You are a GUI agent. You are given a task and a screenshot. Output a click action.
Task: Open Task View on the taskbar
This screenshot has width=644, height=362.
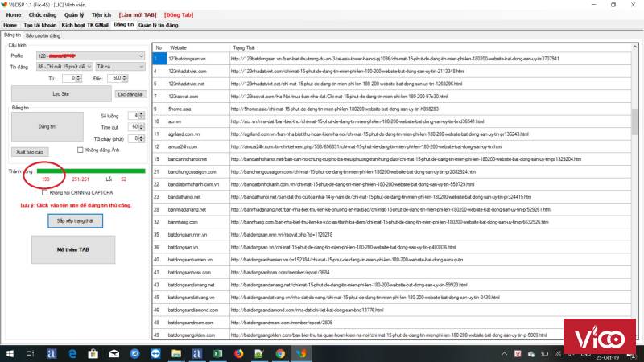click(30, 353)
